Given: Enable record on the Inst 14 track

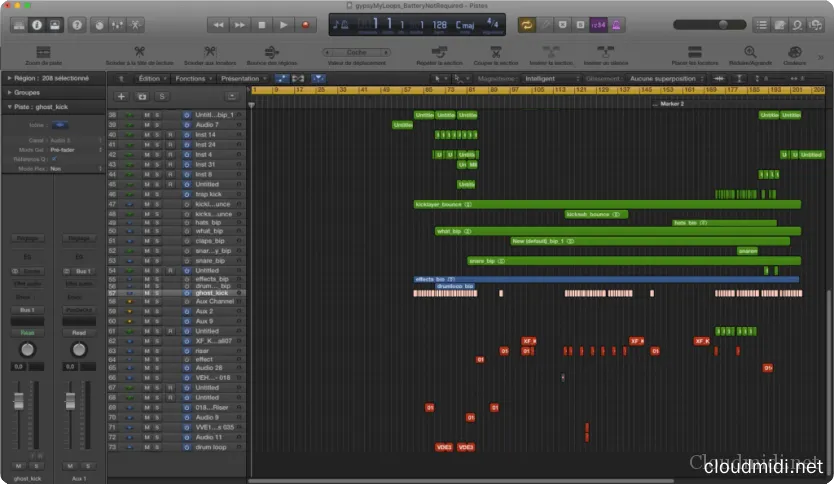Looking at the screenshot, I should coord(169,134).
